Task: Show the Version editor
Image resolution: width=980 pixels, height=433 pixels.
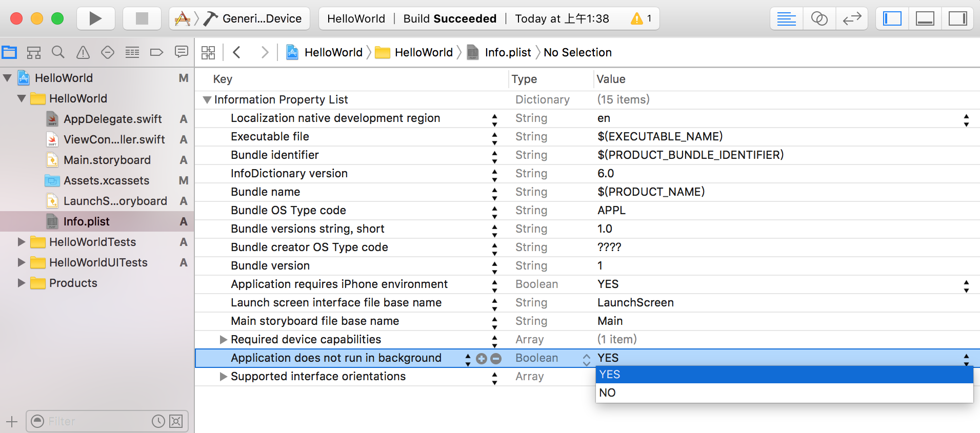Action: (852, 19)
